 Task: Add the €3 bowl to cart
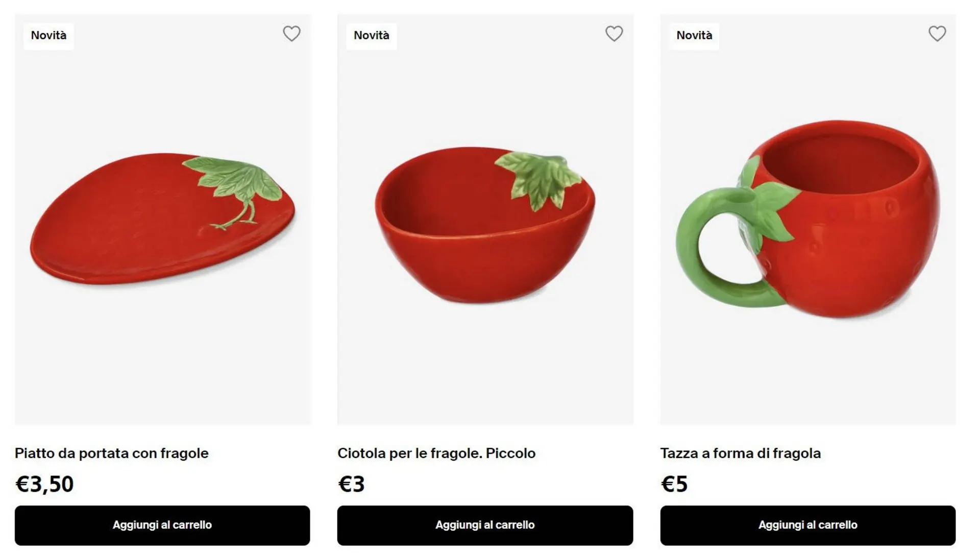485,525
